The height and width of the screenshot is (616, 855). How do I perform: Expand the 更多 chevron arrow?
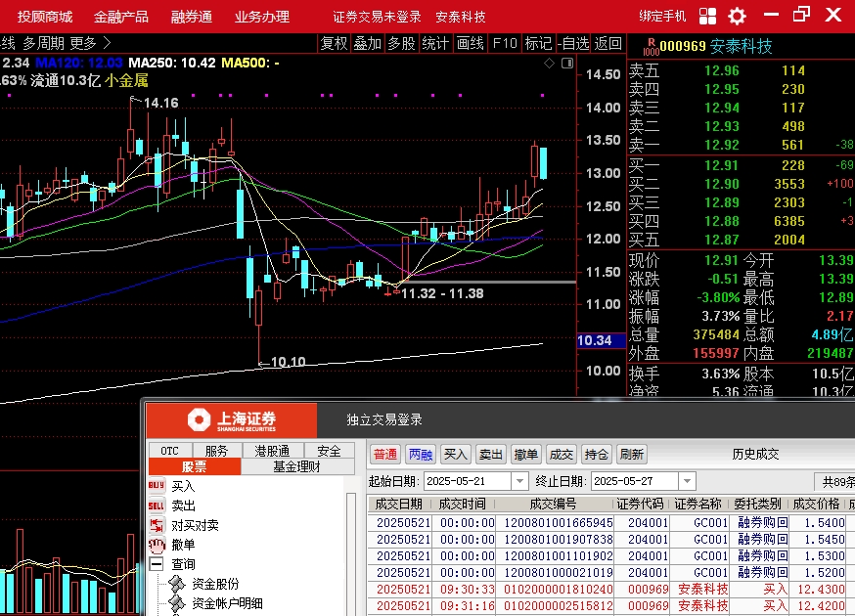coord(107,42)
